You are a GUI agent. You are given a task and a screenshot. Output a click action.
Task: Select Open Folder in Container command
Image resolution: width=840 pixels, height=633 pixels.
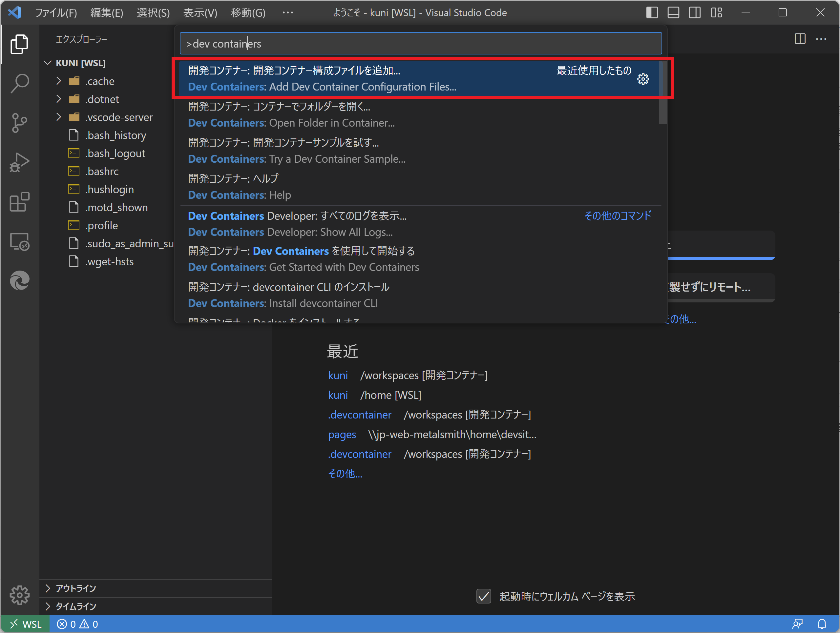tap(419, 114)
